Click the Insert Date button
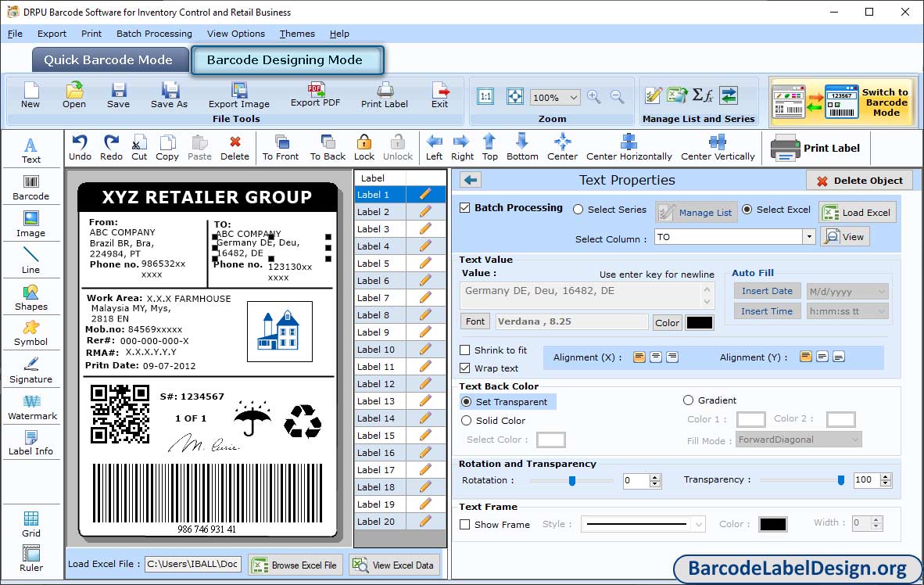 767,291
